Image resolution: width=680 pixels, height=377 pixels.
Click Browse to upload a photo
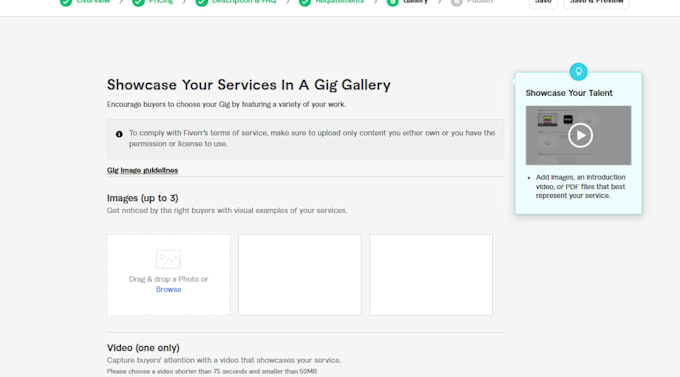tap(168, 289)
